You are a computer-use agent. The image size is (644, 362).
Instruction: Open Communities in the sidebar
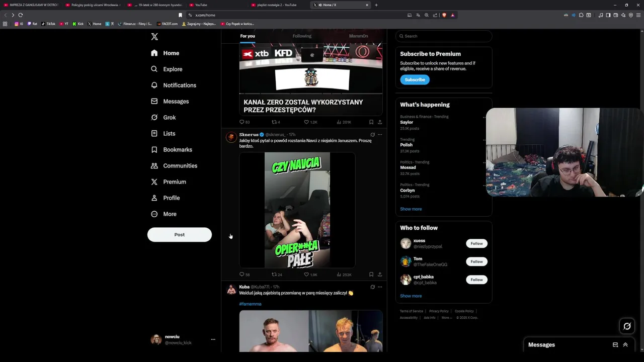tap(174, 165)
